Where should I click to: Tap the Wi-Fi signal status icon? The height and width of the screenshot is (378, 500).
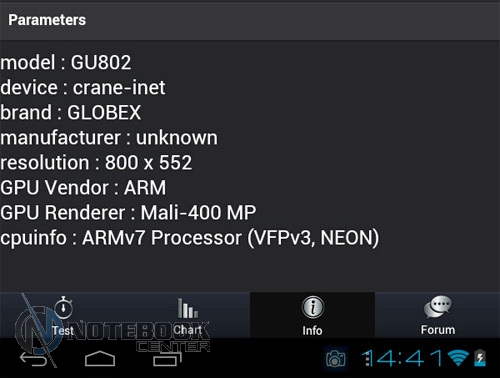458,358
